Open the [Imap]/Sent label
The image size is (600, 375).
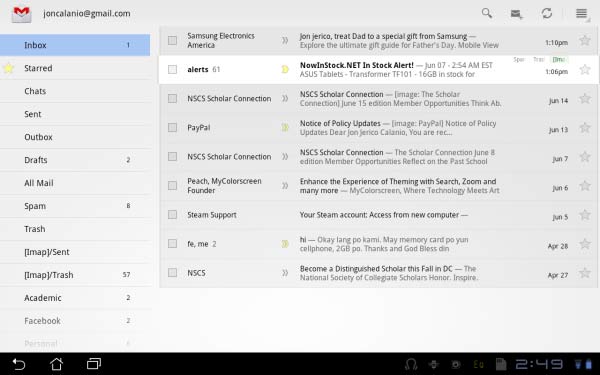75,252
